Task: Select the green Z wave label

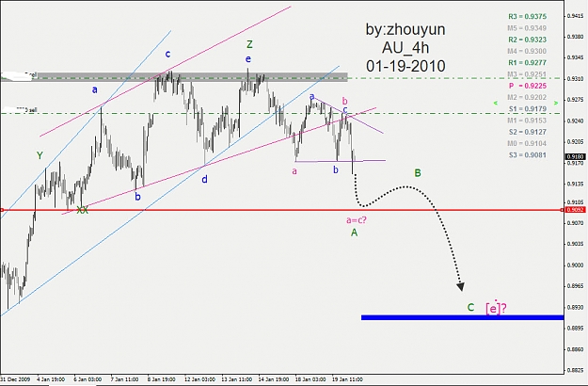Action: pos(249,44)
